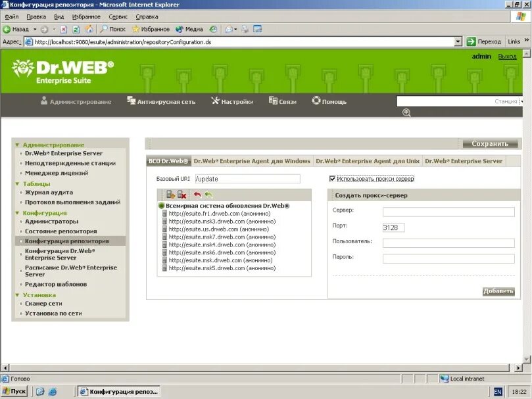This screenshot has height=399, width=532.
Task: Open Сервис menu
Action: (118, 16)
